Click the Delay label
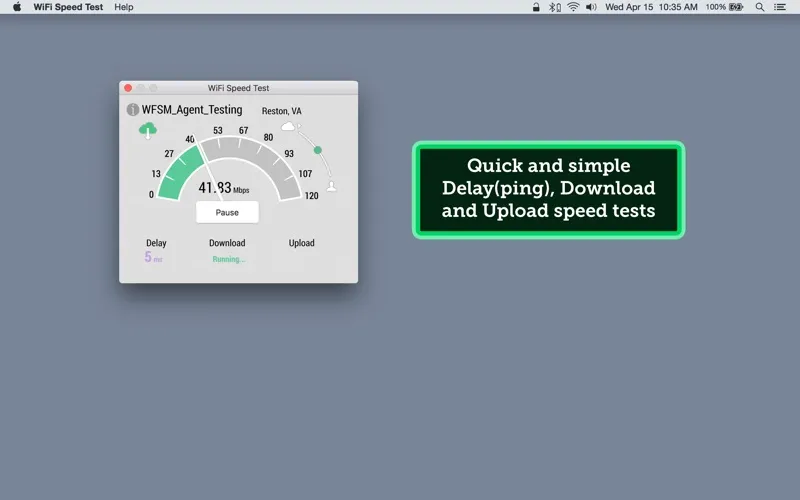The height and width of the screenshot is (500, 800). (156, 243)
